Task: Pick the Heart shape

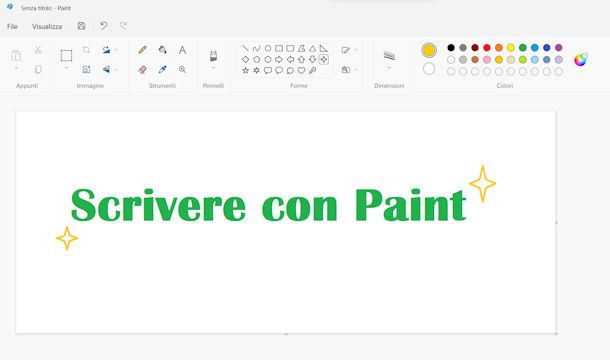Action: coord(301,70)
